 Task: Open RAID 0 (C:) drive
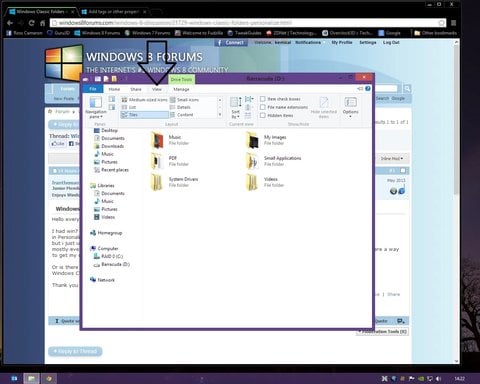coord(108,256)
